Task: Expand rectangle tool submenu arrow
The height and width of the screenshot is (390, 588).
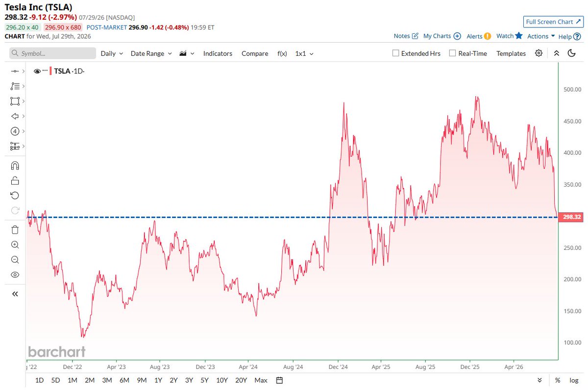Action: [x=23, y=101]
